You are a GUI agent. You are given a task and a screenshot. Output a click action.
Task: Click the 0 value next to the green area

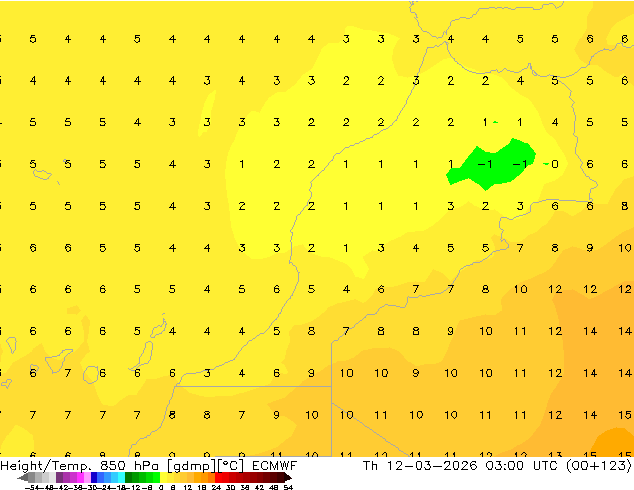(555, 164)
